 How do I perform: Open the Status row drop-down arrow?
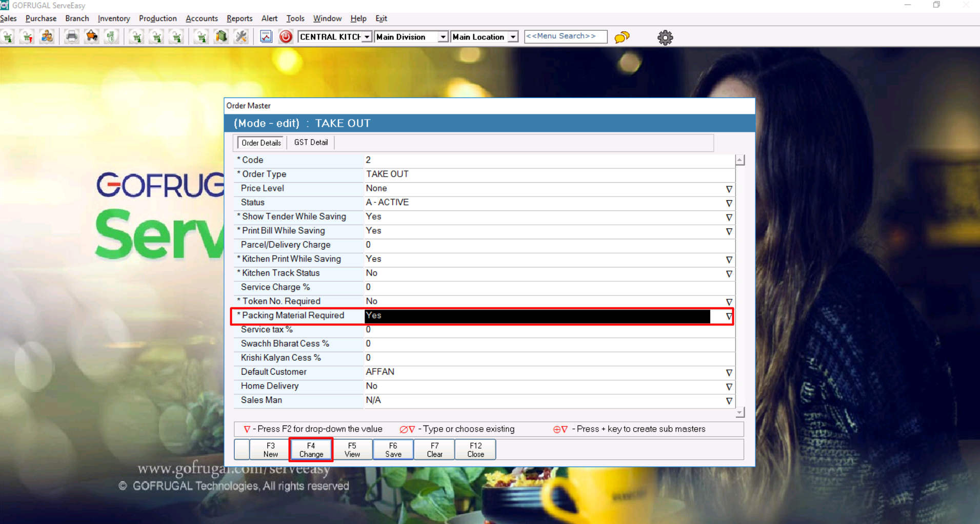[x=729, y=203]
